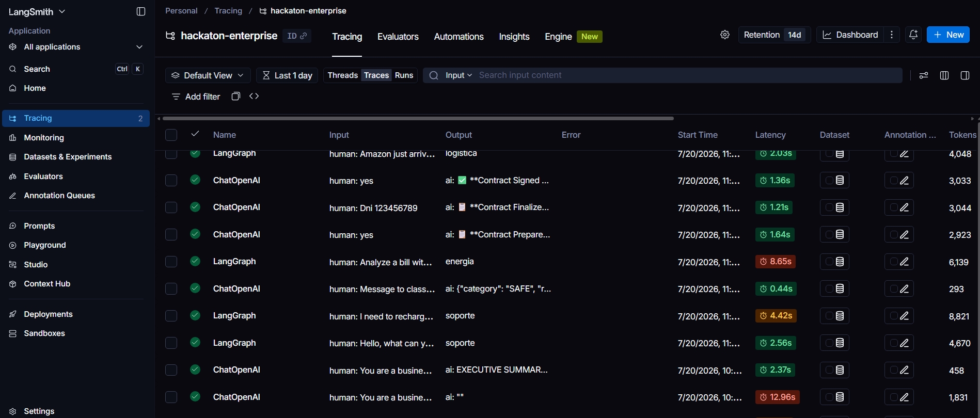Check the row with Contract Signed output
This screenshot has width=980, height=418.
pos(171,180)
